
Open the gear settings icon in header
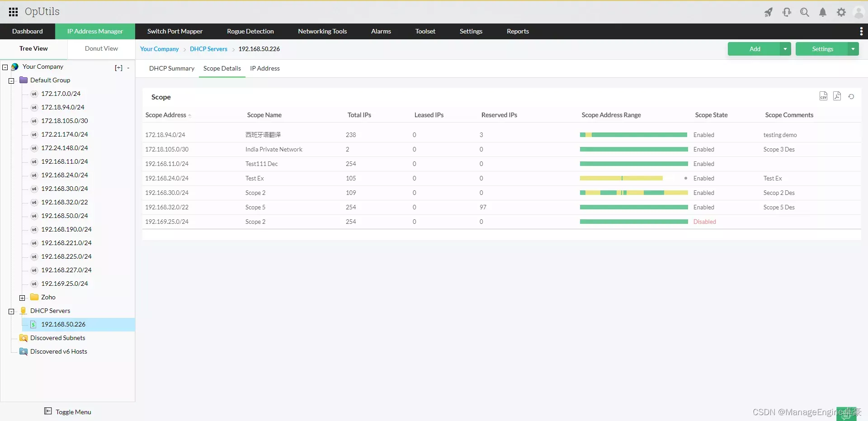coord(841,12)
